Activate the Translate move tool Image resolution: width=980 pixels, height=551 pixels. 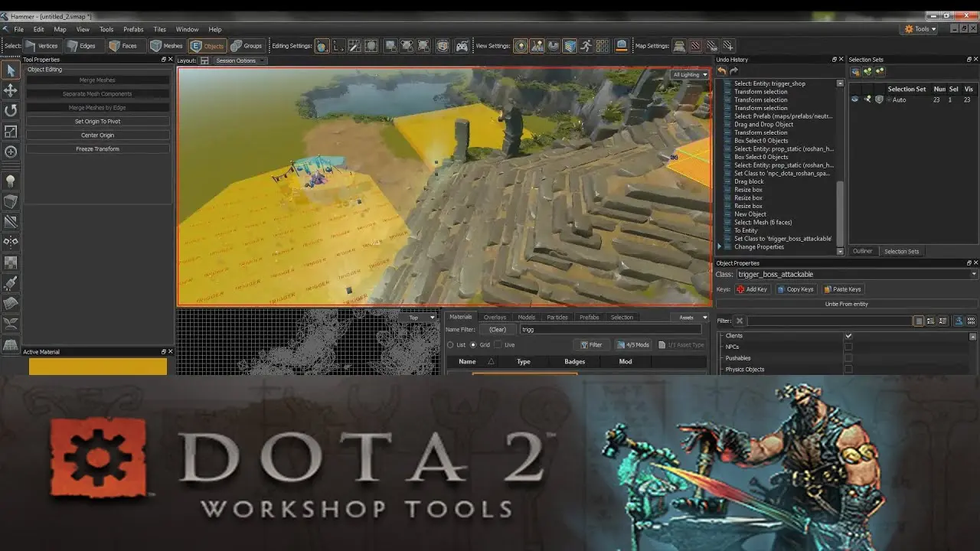click(11, 90)
